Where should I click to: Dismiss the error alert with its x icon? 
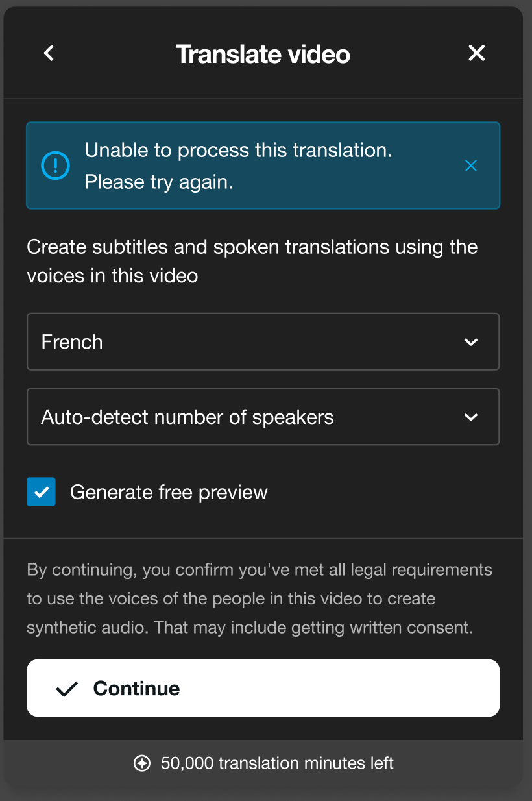click(471, 166)
